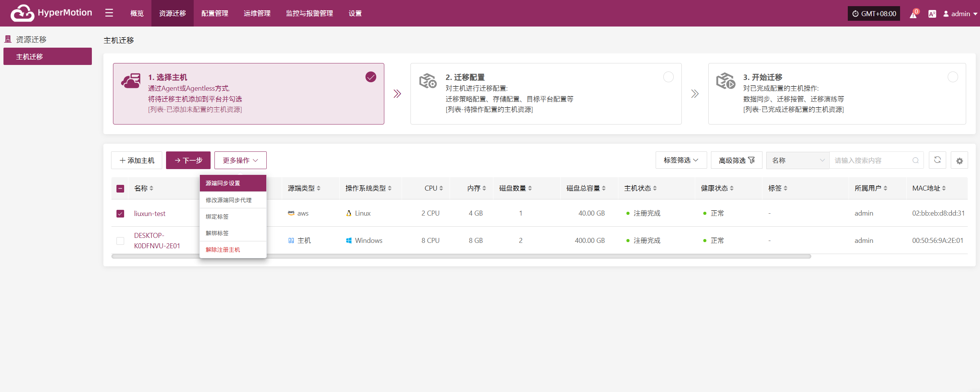
Task: Click the GMT+08:00 timezone button
Action: 874,13
